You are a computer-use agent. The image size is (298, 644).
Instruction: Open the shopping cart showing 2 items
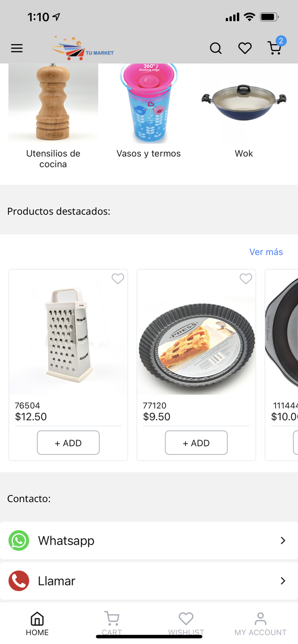[274, 49]
